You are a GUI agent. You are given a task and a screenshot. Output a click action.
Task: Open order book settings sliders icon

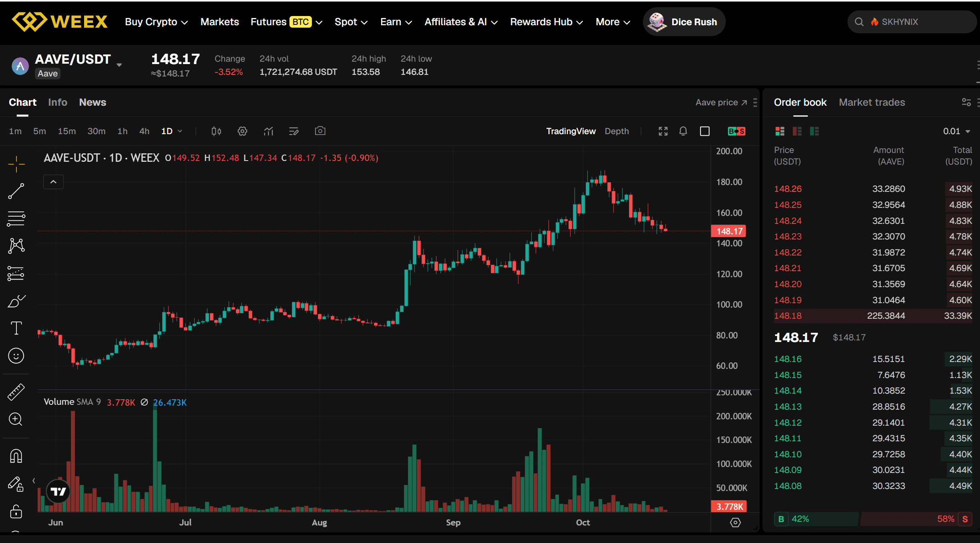point(966,102)
